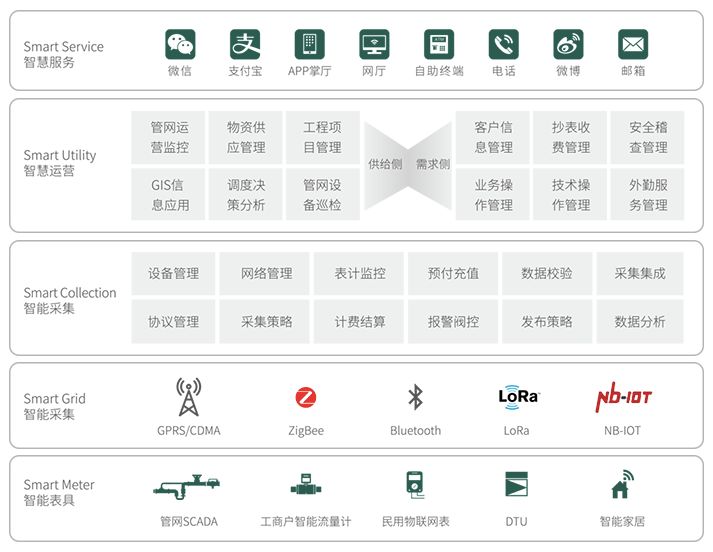Select the 抄表收费管理 tile
This screenshot has width=713, height=552.
[x=570, y=137]
